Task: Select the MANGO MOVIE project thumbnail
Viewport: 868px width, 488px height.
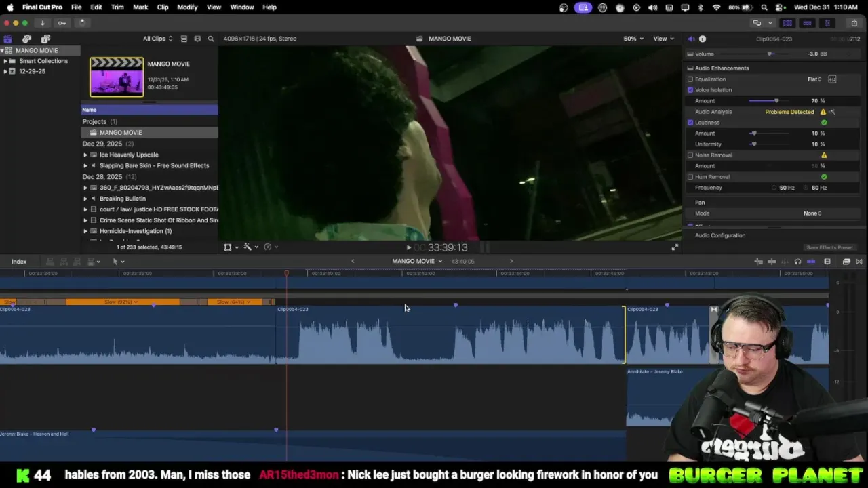Action: click(117, 77)
